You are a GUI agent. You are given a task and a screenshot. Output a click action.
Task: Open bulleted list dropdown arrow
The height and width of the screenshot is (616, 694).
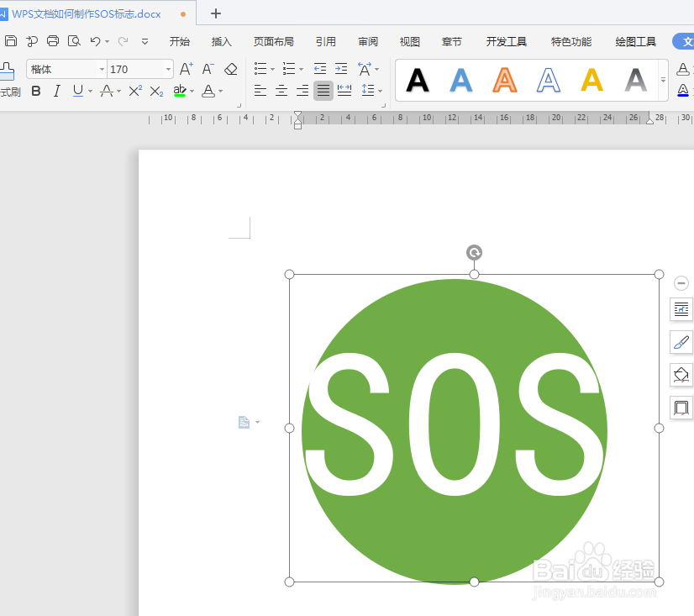click(272, 69)
